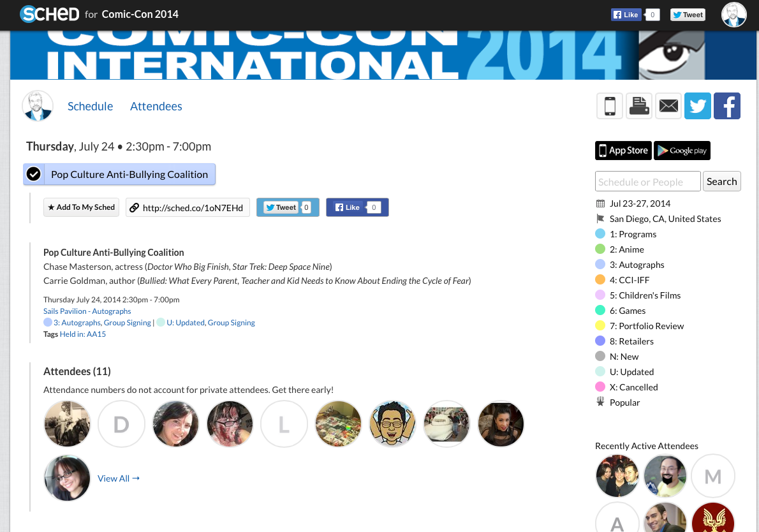Open the attendee with the D initial avatar
759x532 pixels.
click(121, 424)
